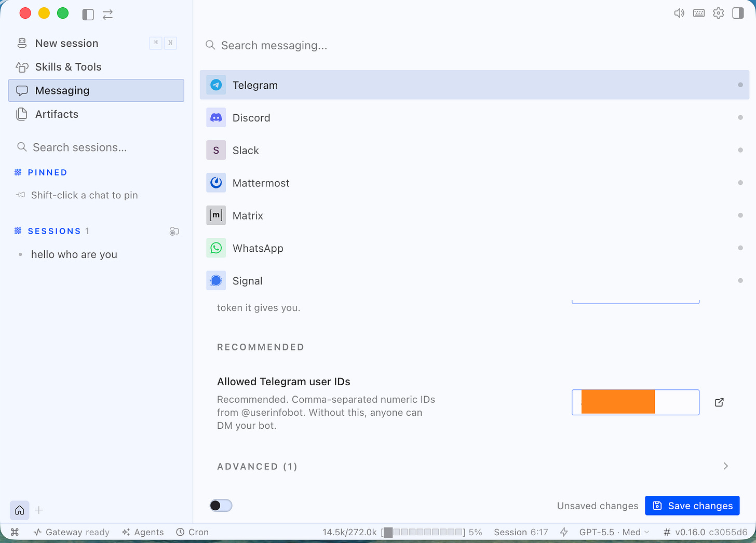Click the icon beside the SESSIONS header

(x=174, y=232)
